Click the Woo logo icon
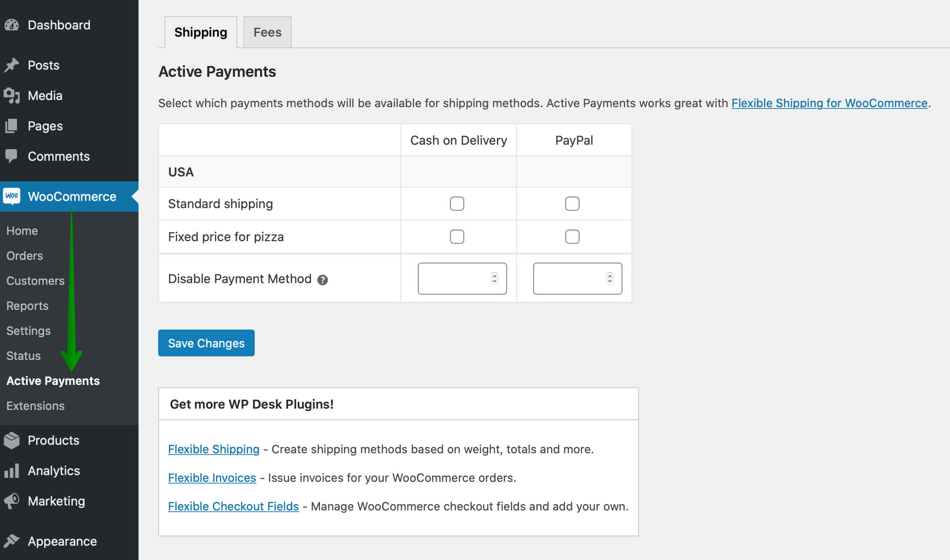Image resolution: width=950 pixels, height=560 pixels. [12, 196]
